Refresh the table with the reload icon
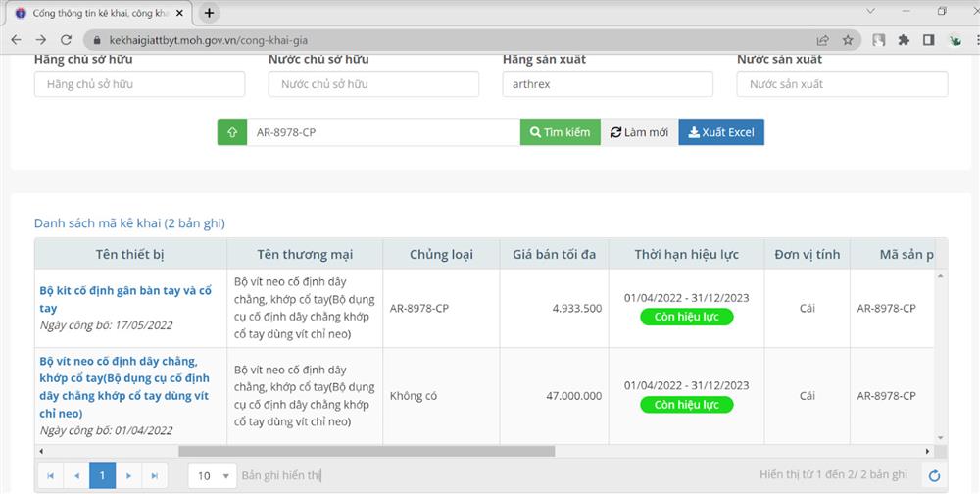 934,476
